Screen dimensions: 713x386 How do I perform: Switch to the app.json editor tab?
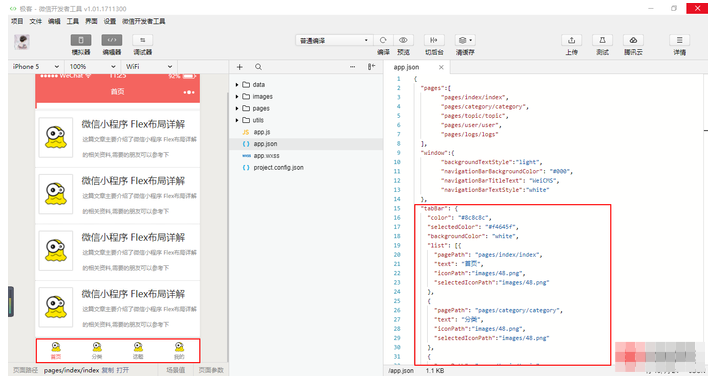tap(407, 67)
